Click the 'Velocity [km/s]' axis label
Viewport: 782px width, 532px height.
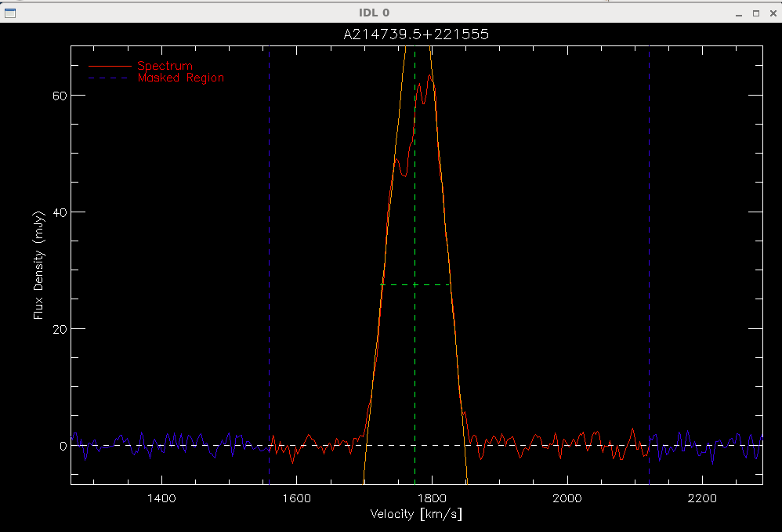click(416, 514)
